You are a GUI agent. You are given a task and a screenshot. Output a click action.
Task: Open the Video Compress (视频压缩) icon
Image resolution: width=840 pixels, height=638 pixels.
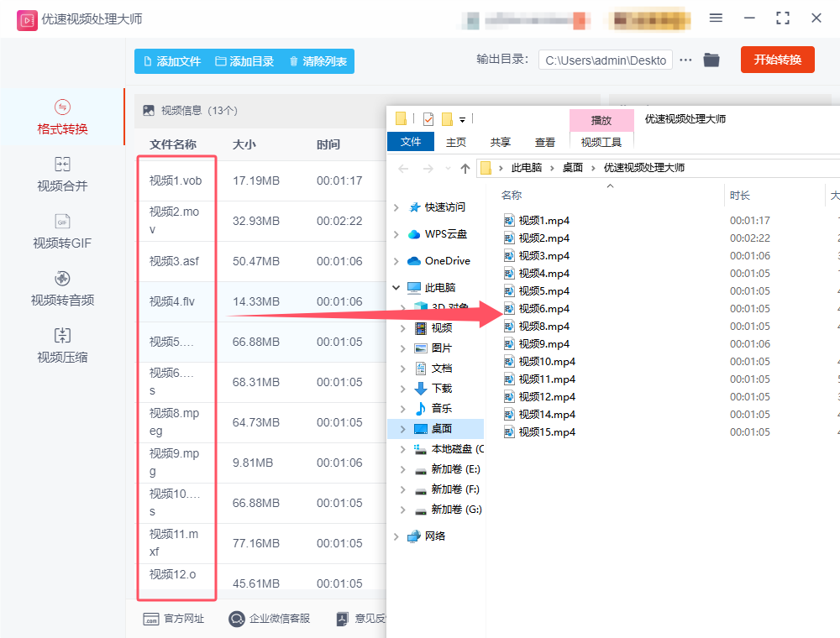(x=62, y=336)
